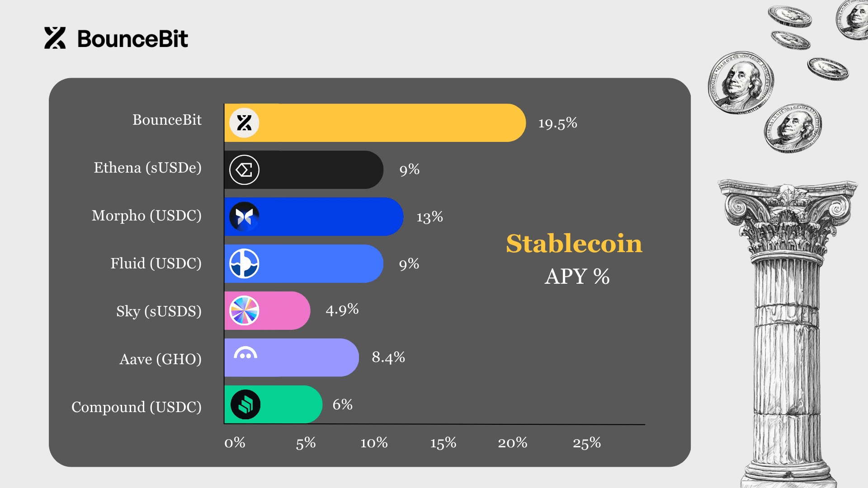Click the BounceBit logo icon in header
The height and width of the screenshot is (488, 868).
tap(55, 38)
